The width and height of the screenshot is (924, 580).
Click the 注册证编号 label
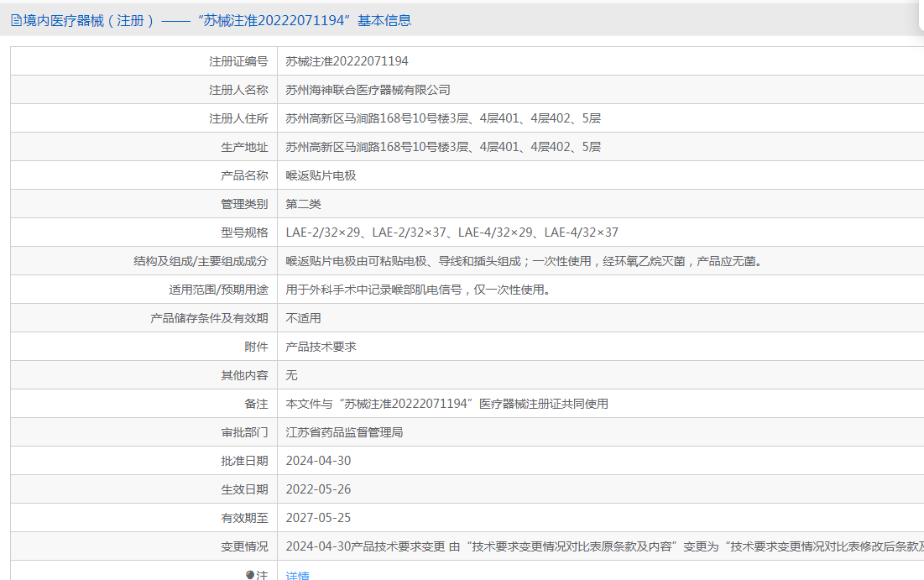click(238, 61)
